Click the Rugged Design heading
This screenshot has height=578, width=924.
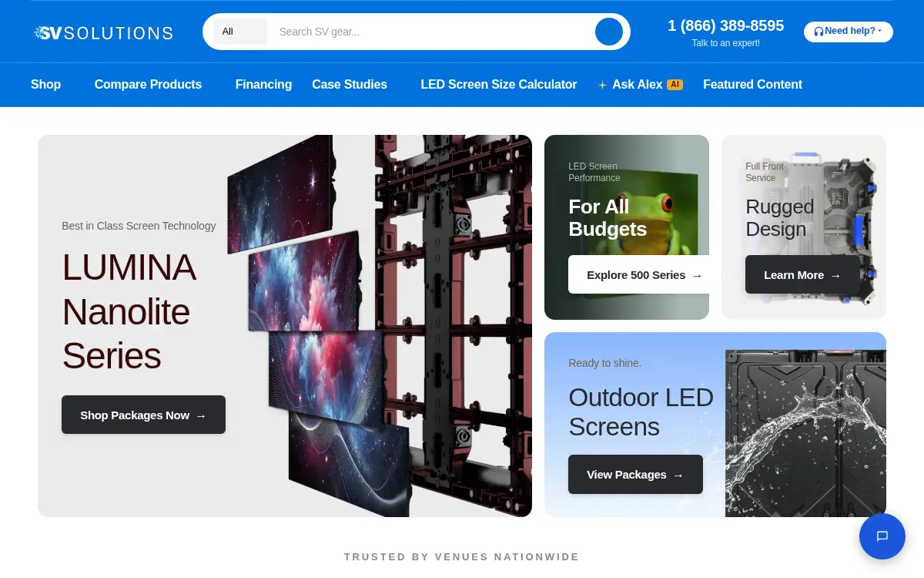tap(779, 217)
